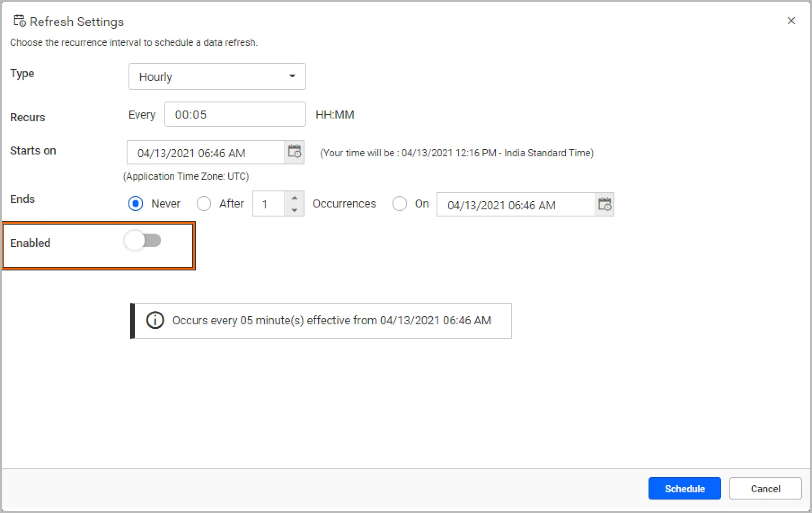Select the On radio button for Ends
This screenshot has width=812, height=513.
click(x=399, y=204)
